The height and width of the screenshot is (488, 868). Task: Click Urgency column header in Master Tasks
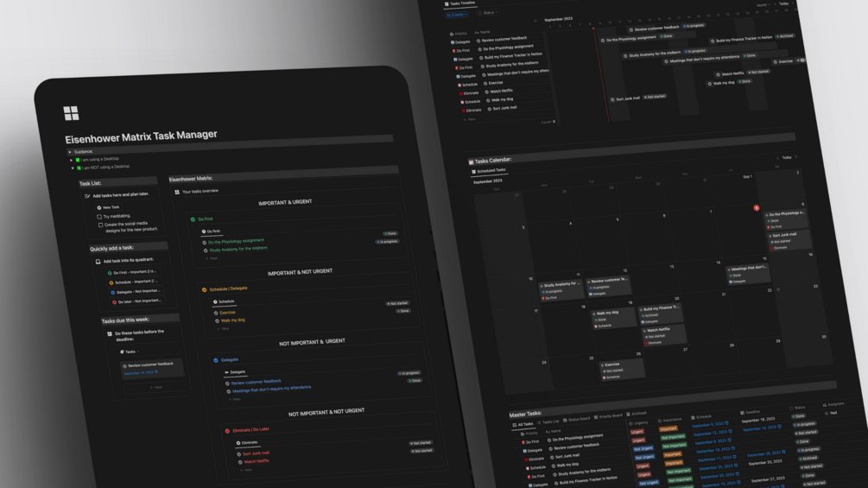pyautogui.click(x=639, y=424)
